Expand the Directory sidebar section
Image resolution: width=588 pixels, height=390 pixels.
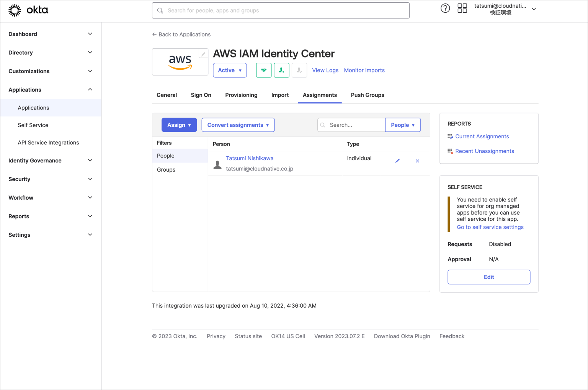point(50,52)
